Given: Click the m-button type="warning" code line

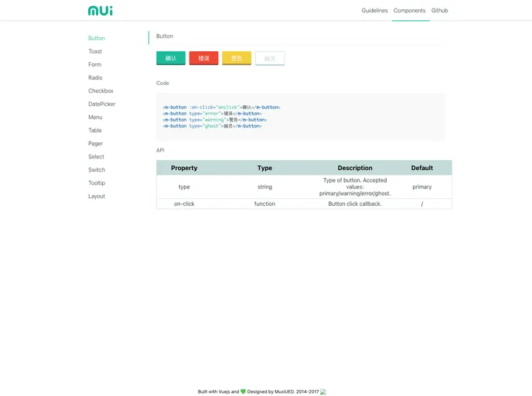Looking at the screenshot, I should point(215,120).
